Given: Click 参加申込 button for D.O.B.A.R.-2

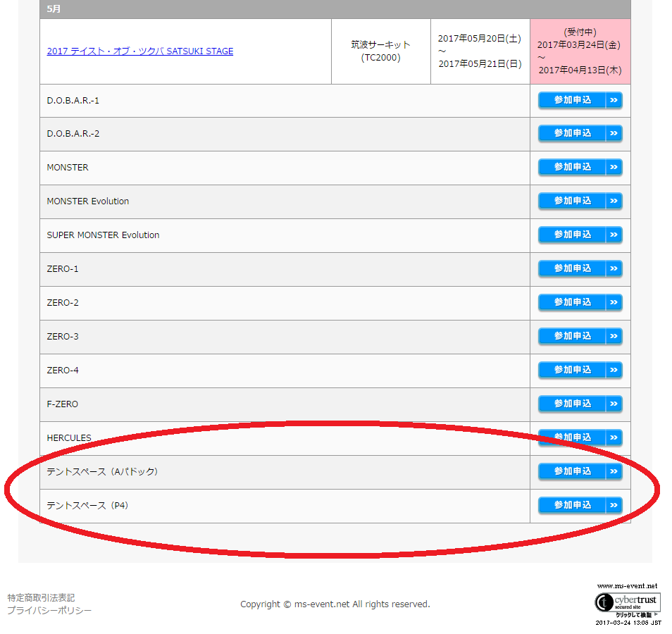Looking at the screenshot, I should coord(580,133).
